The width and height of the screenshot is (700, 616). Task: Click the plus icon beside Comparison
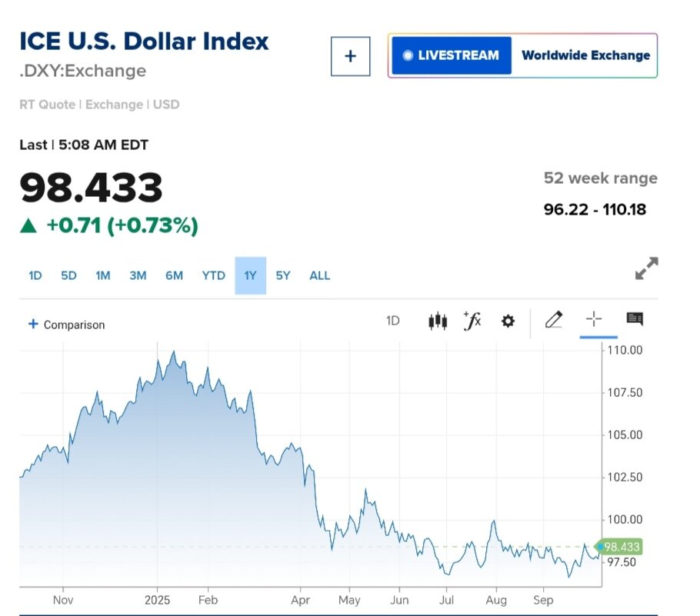33,325
